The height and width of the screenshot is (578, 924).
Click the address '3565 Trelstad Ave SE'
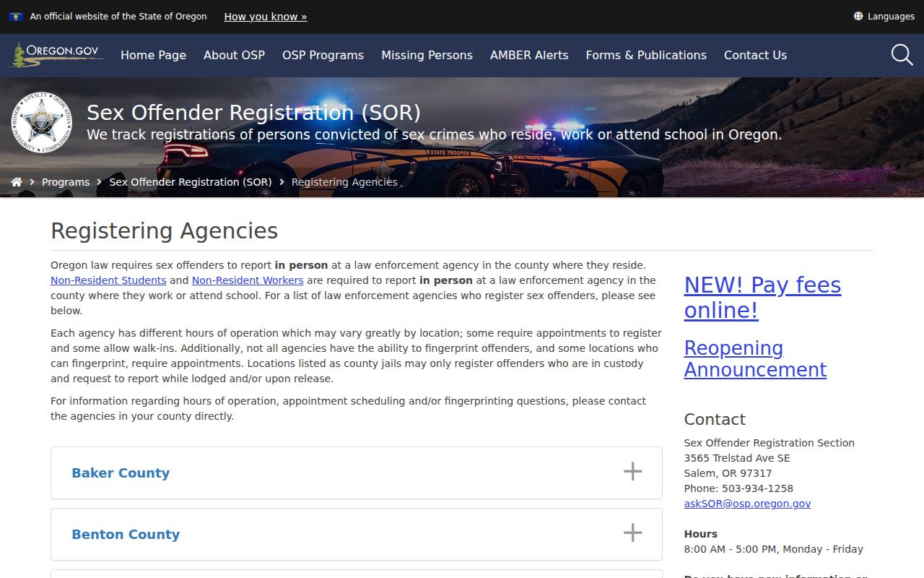click(737, 458)
